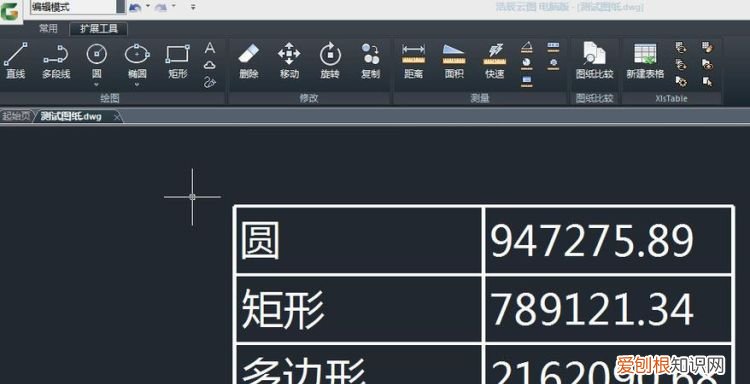Image resolution: width=750 pixels, height=384 pixels.
Task: Select the 矩形 rectangle tool
Action: (x=177, y=61)
